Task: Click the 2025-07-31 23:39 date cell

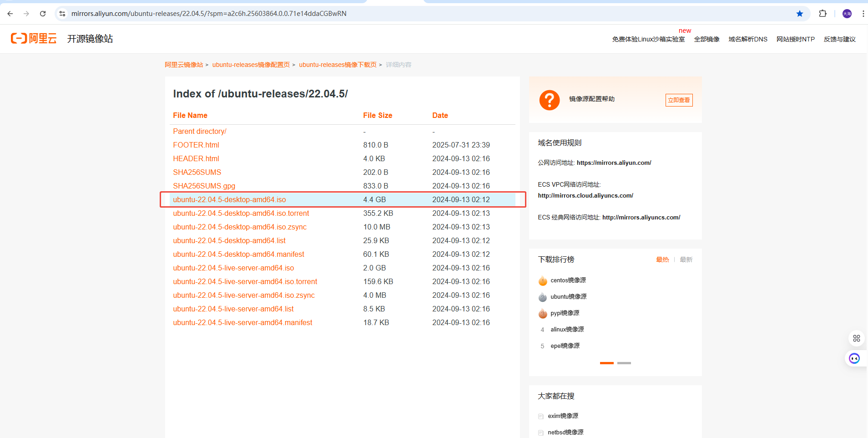Action: click(x=461, y=145)
